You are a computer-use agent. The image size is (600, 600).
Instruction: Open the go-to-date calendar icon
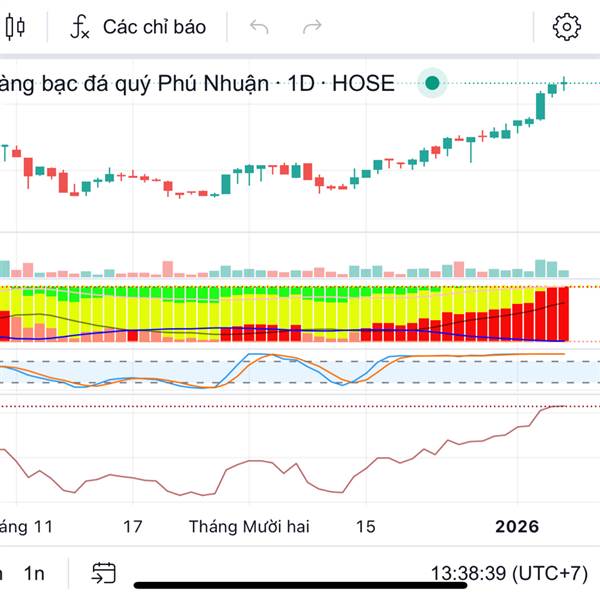pos(104,573)
